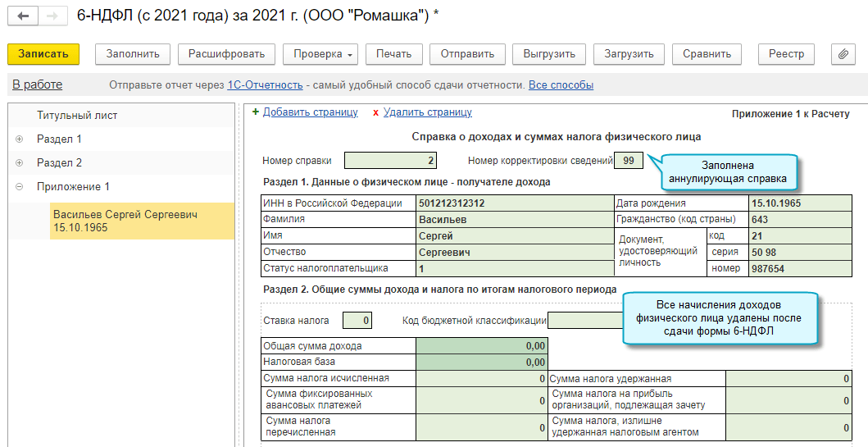The height and width of the screenshot is (447, 868).
Task: Click the Реестр toolbar button
Action: 786,54
